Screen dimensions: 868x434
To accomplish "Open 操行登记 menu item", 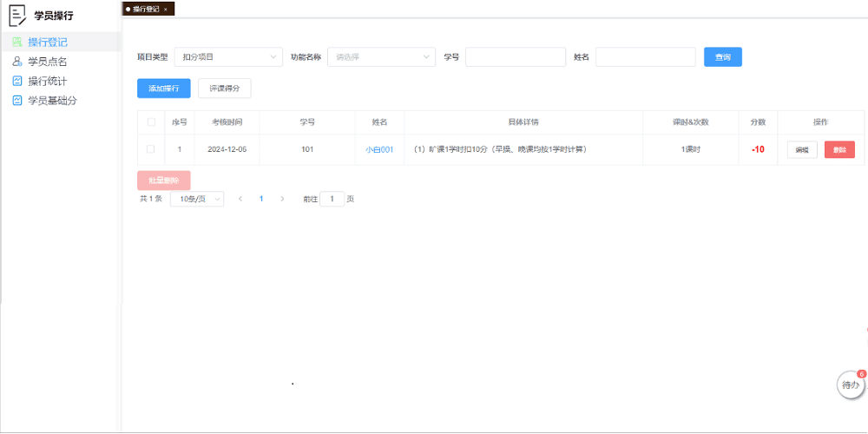I will pyautogui.click(x=61, y=42).
